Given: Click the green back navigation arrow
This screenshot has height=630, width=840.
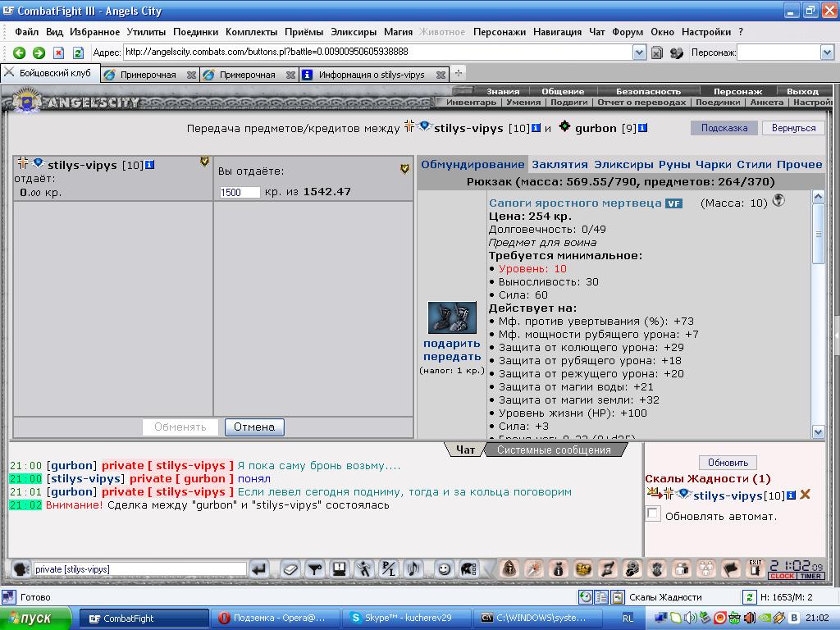Looking at the screenshot, I should [x=20, y=52].
